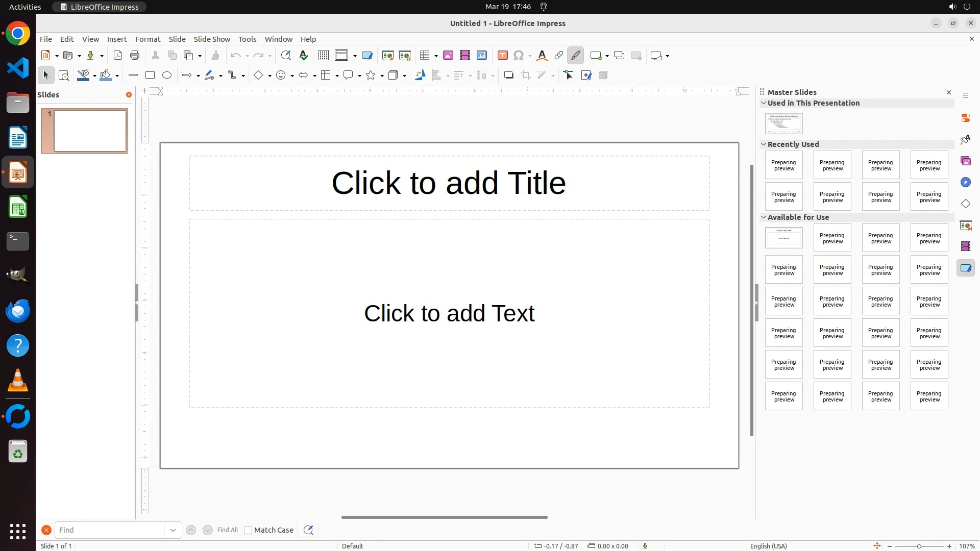Screen dimensions: 980x551
Task: Open the Format menu
Action: pos(148,39)
